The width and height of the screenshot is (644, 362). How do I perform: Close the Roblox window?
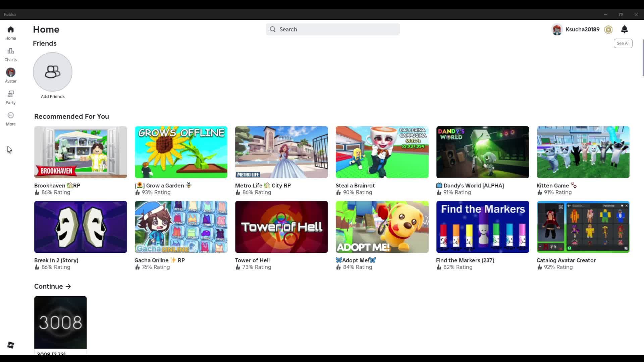636,14
